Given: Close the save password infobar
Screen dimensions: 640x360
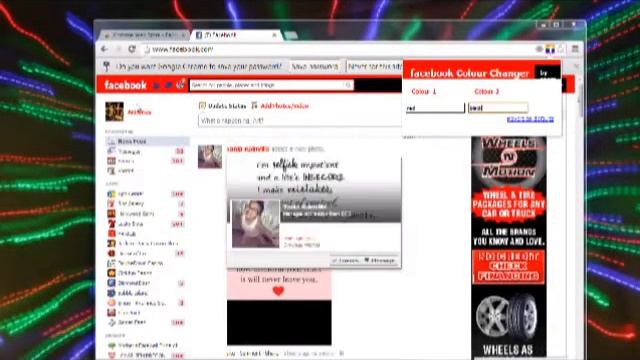Looking at the screenshot, I should [576, 66].
